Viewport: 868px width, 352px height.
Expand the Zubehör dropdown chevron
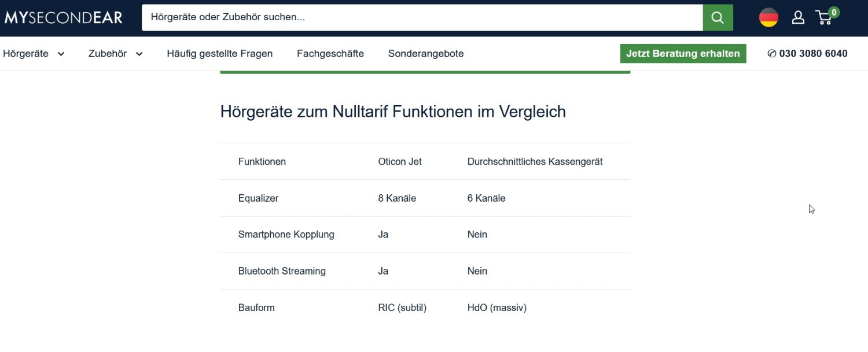pyautogui.click(x=139, y=54)
